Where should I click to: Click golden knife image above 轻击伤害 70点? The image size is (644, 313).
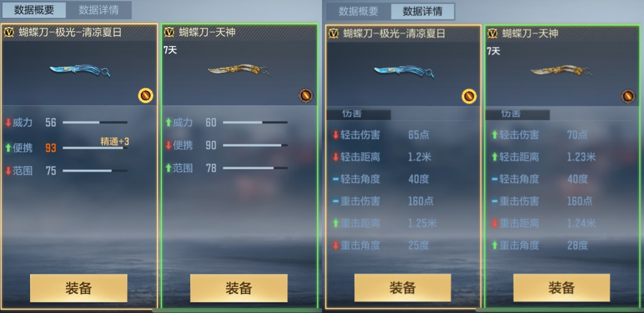click(x=562, y=71)
